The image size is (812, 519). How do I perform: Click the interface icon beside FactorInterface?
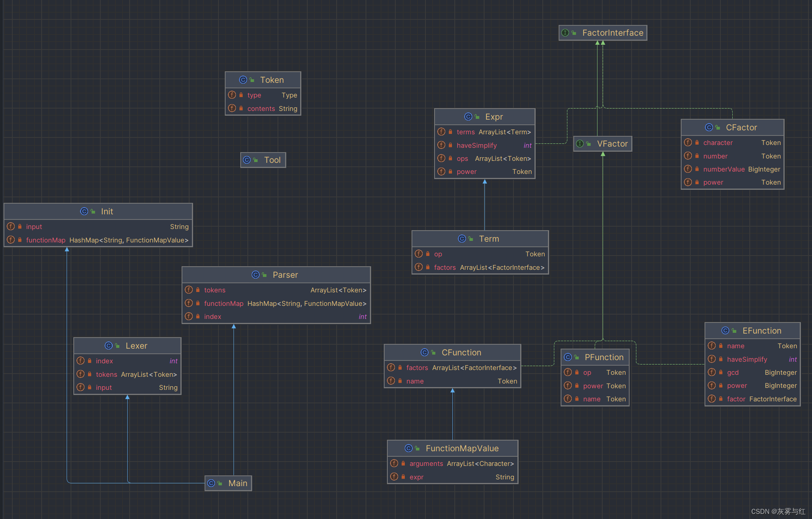pyautogui.click(x=565, y=33)
